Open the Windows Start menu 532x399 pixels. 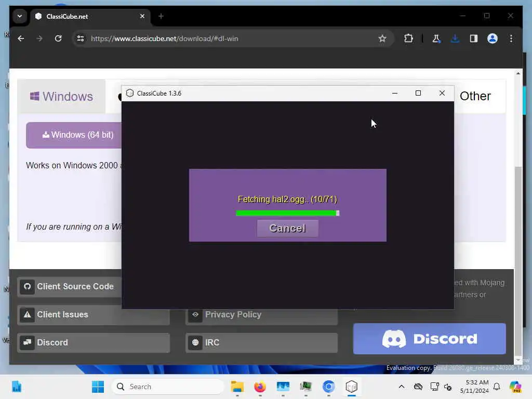click(98, 387)
